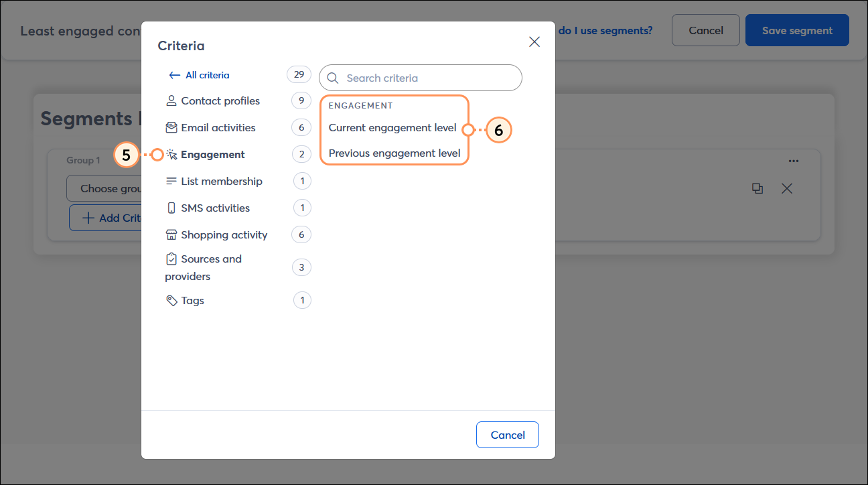Click the Engagement count badge 2
The image size is (868, 485).
[x=301, y=154]
